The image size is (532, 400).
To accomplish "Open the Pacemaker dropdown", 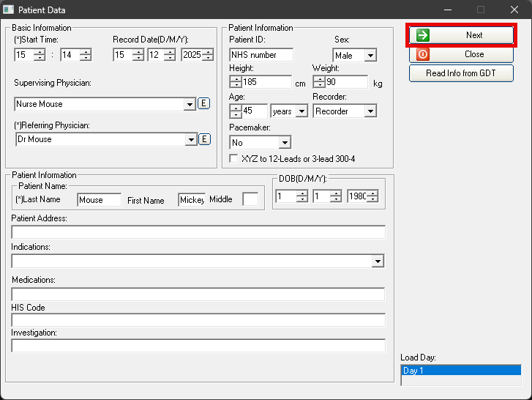I will [285, 143].
